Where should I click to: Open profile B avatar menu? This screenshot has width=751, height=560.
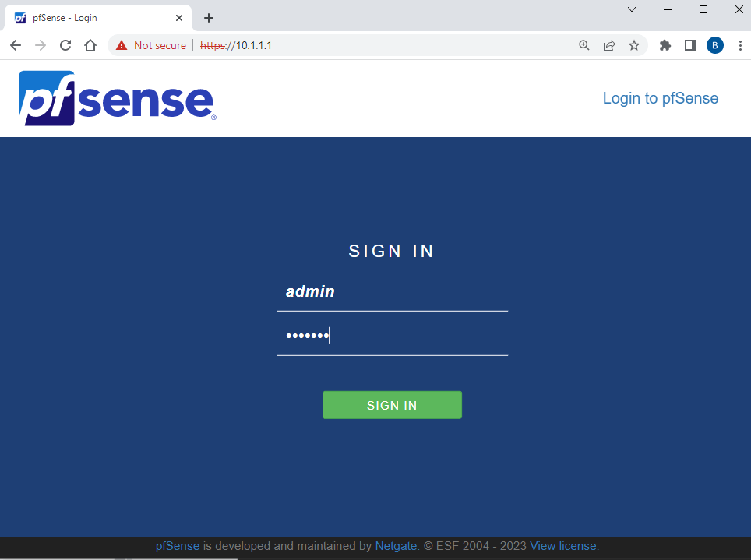[x=715, y=45]
